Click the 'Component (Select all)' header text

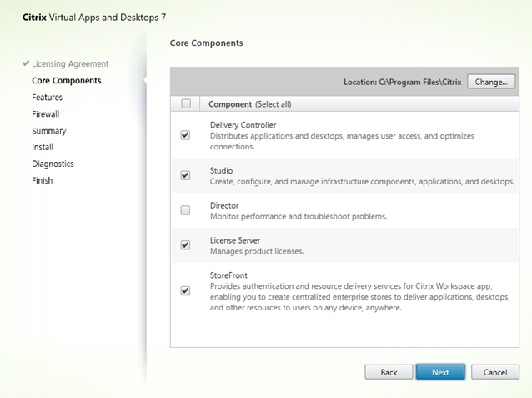tap(249, 104)
